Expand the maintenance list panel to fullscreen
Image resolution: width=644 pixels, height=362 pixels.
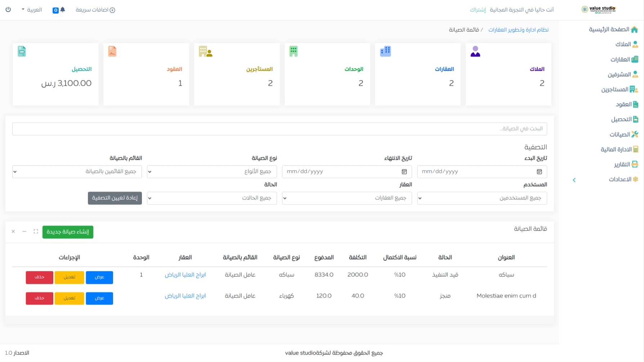pyautogui.click(x=36, y=232)
